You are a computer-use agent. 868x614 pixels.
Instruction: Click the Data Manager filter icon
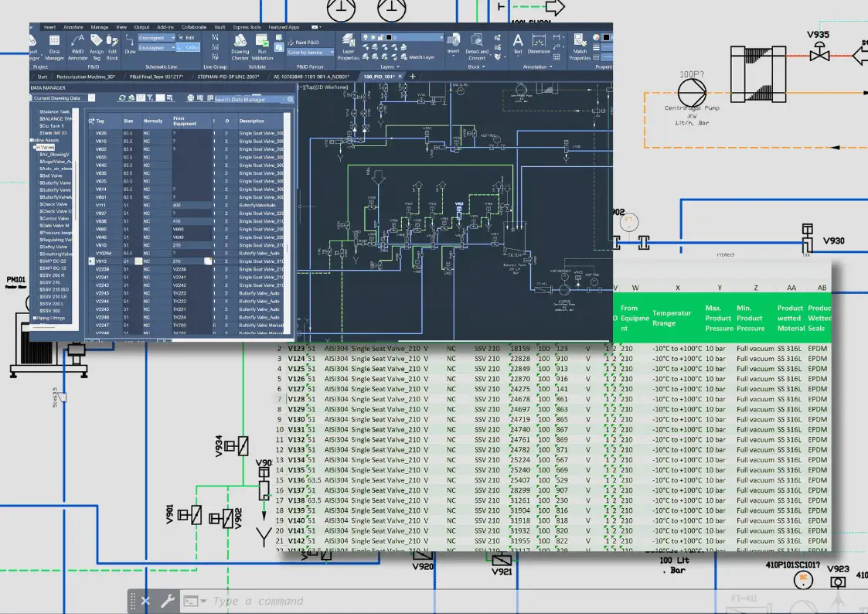(150, 98)
